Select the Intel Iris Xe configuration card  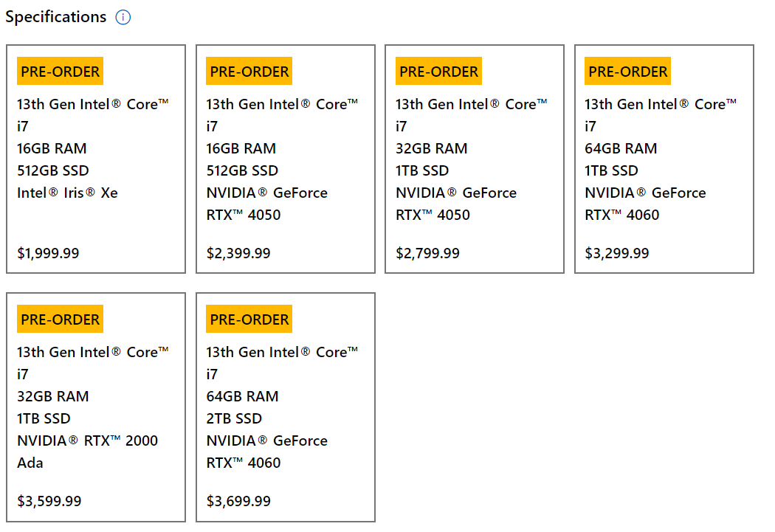[x=96, y=159]
